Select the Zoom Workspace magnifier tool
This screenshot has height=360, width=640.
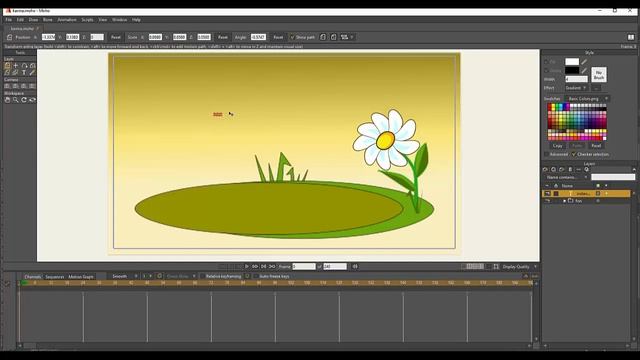pyautogui.click(x=16, y=100)
